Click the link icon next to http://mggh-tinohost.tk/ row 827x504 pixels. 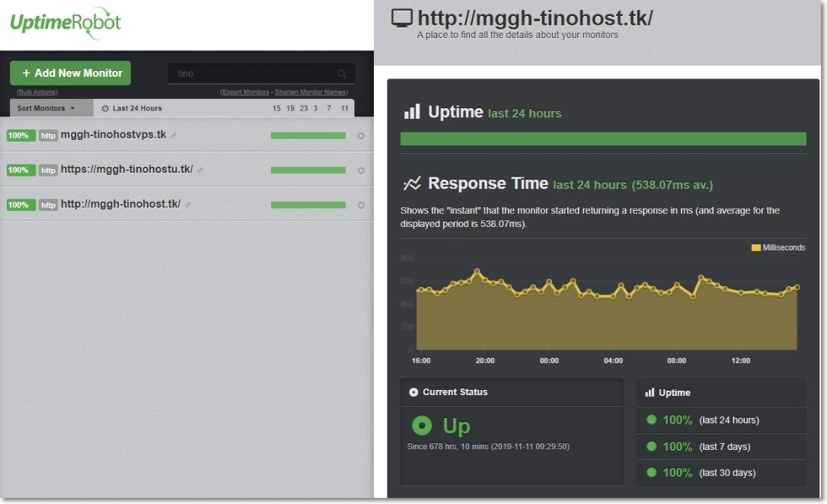[x=188, y=205]
